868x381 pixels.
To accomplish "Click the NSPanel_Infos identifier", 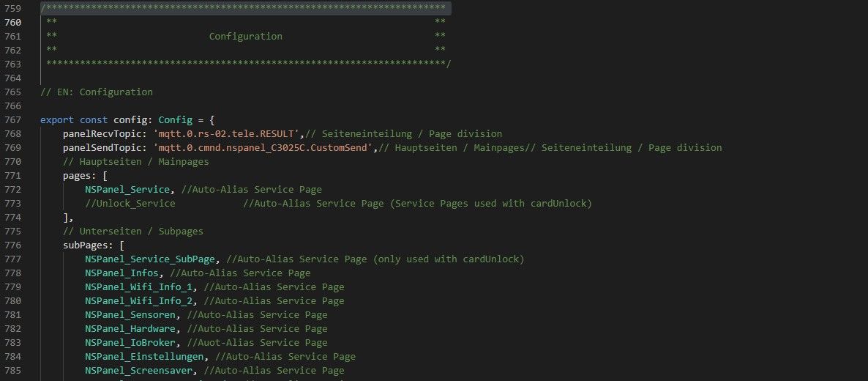I will (121, 273).
